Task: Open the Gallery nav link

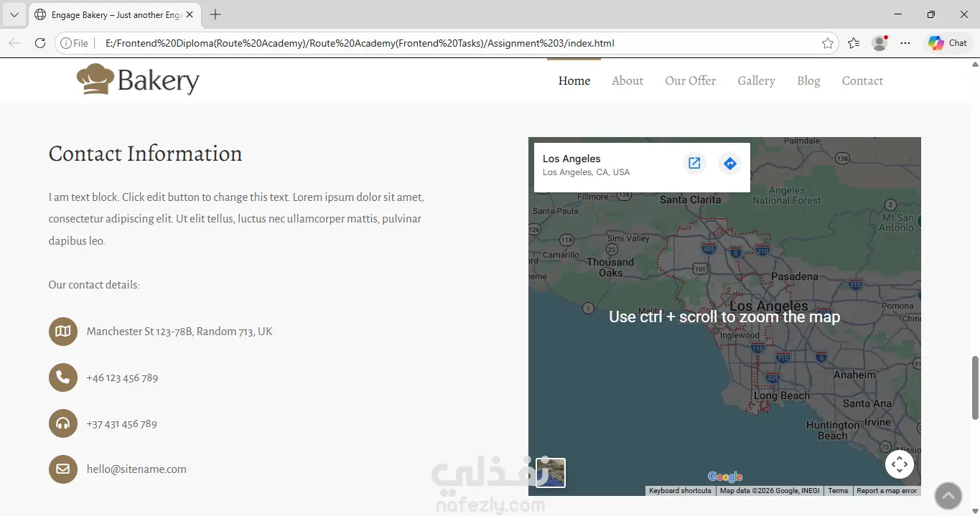Action: click(756, 80)
